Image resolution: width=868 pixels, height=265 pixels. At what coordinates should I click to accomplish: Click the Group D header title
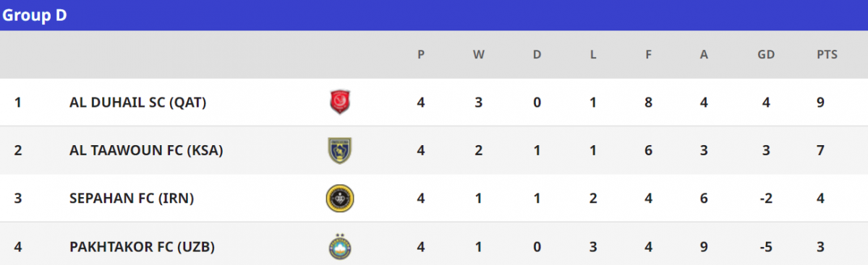(x=35, y=16)
